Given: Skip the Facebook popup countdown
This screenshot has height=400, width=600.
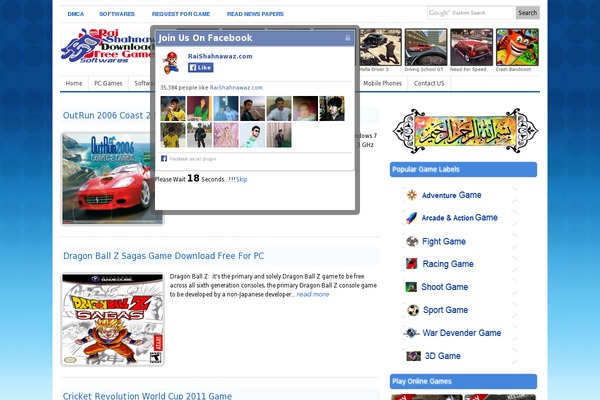Looking at the screenshot, I should point(241,179).
